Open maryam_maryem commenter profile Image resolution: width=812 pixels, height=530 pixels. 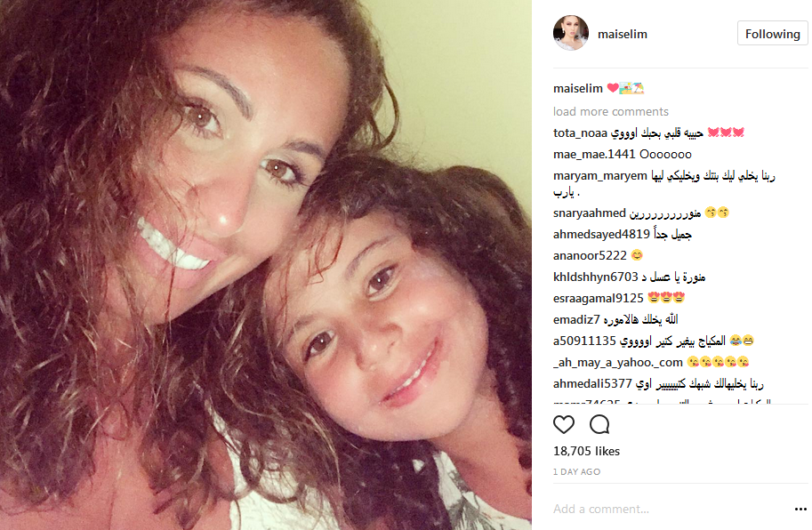600,176
